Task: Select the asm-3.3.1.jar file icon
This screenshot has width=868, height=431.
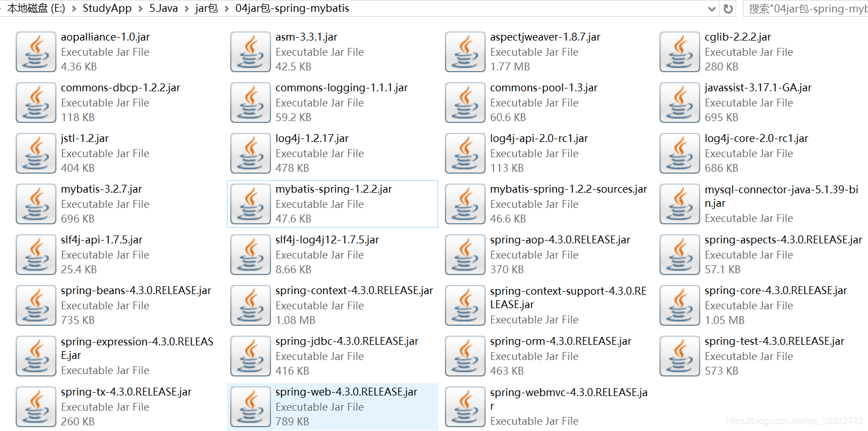Action: (x=251, y=52)
